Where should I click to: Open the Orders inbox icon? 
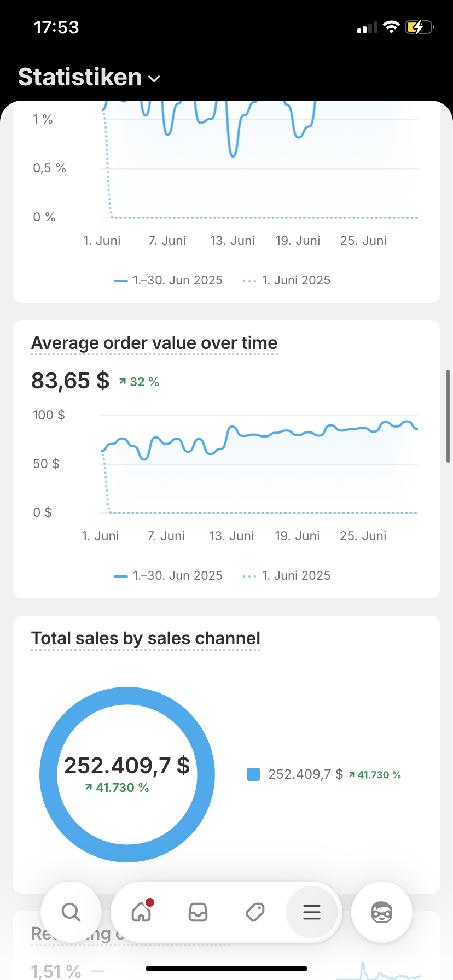click(x=198, y=912)
